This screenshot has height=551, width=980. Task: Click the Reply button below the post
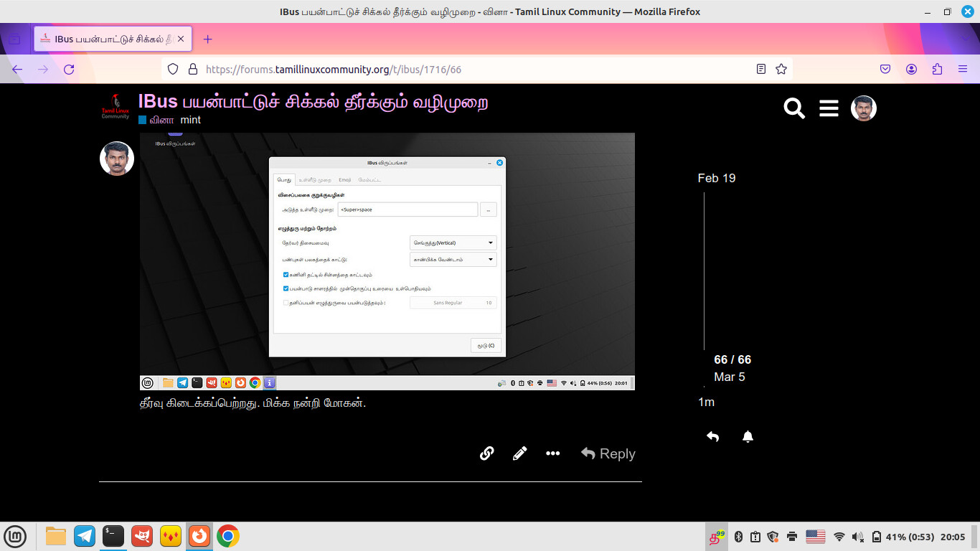point(608,453)
